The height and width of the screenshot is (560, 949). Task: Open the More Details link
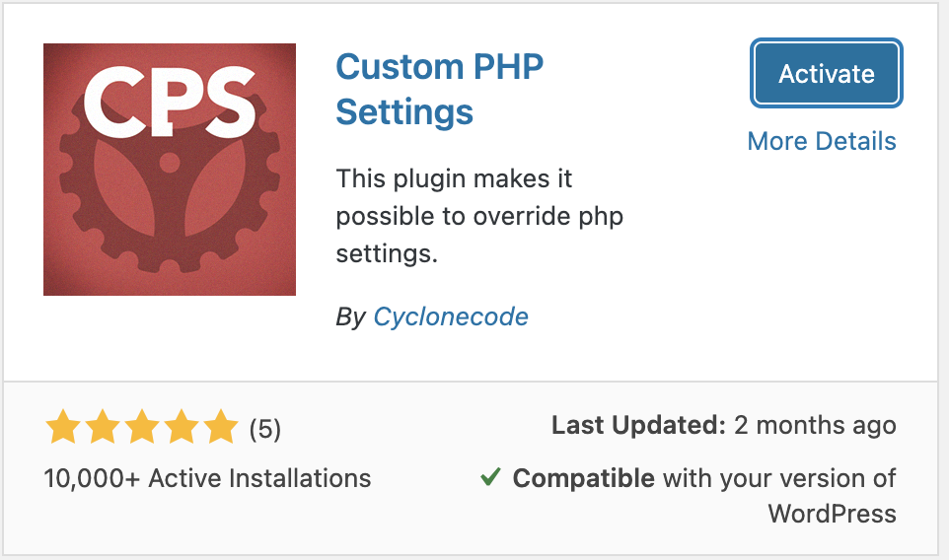click(822, 142)
